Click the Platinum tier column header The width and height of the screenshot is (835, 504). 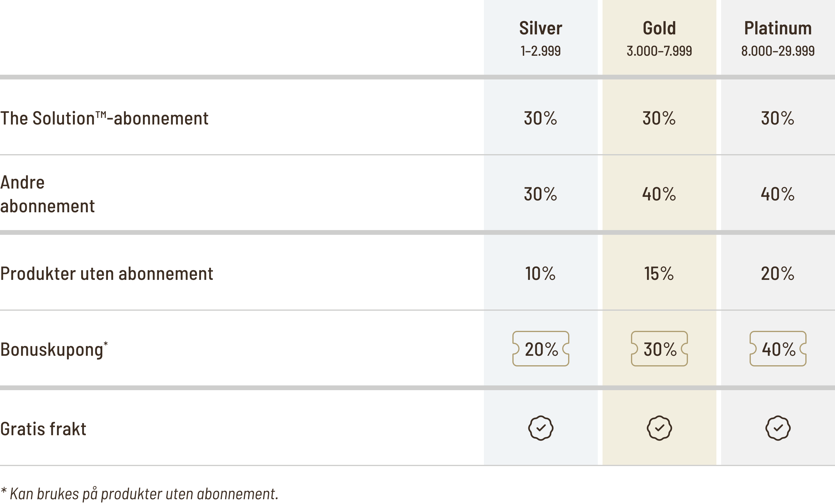click(778, 28)
